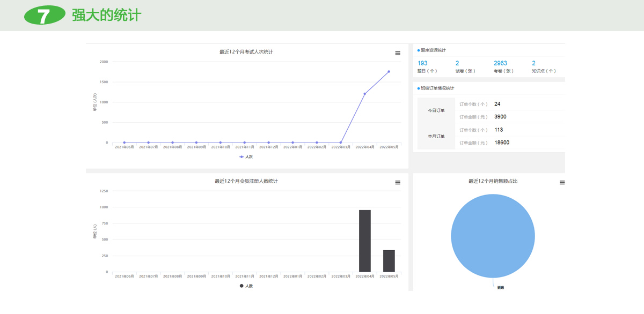Screen dimensions: 644x314
Task: Select the 2022年05月 line chart data point
Action: (389, 71)
